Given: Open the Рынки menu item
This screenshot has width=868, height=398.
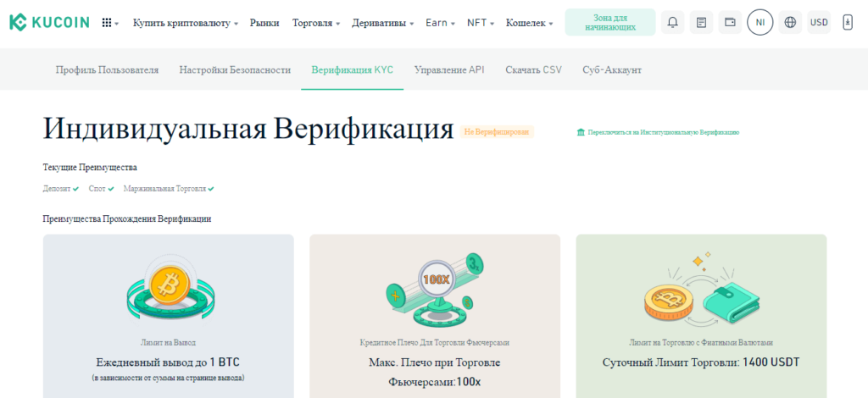Looking at the screenshot, I should click(x=264, y=23).
